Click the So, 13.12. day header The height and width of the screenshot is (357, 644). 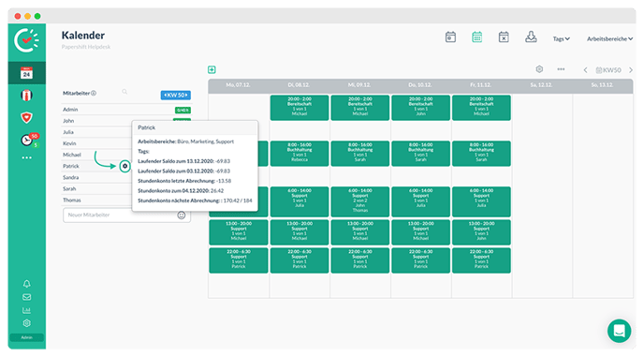point(602,85)
